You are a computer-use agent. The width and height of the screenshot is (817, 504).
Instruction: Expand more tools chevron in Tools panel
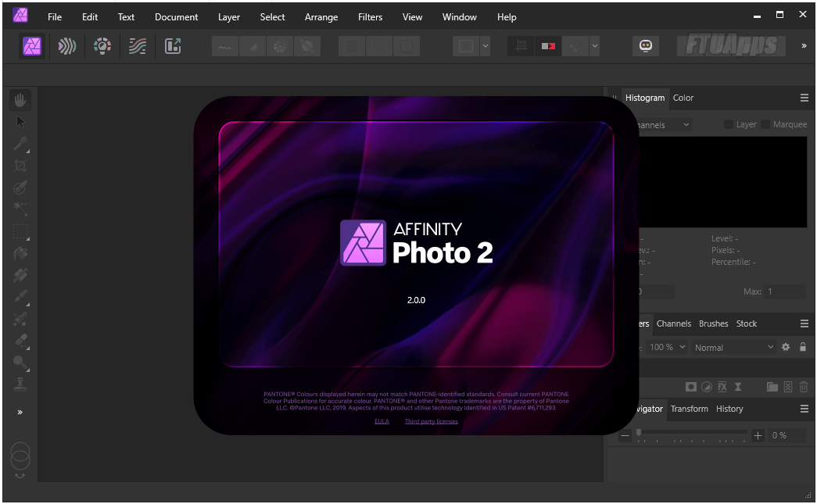pos(20,413)
